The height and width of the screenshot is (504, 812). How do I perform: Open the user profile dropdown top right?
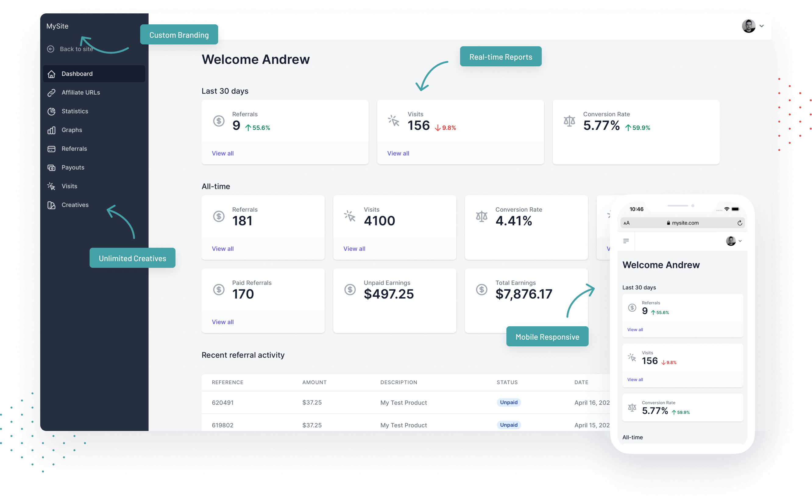click(753, 25)
